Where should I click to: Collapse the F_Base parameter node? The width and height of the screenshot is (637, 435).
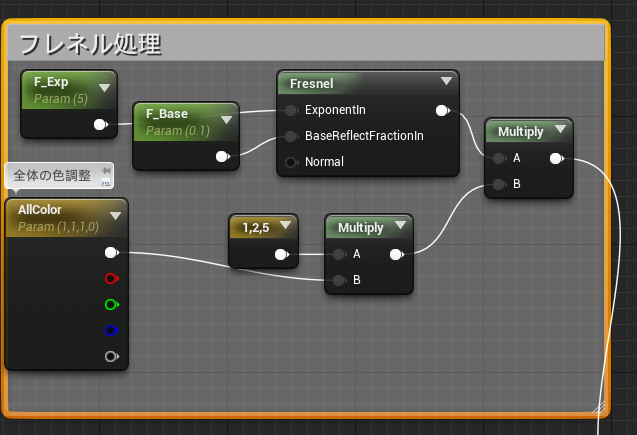click(226, 120)
